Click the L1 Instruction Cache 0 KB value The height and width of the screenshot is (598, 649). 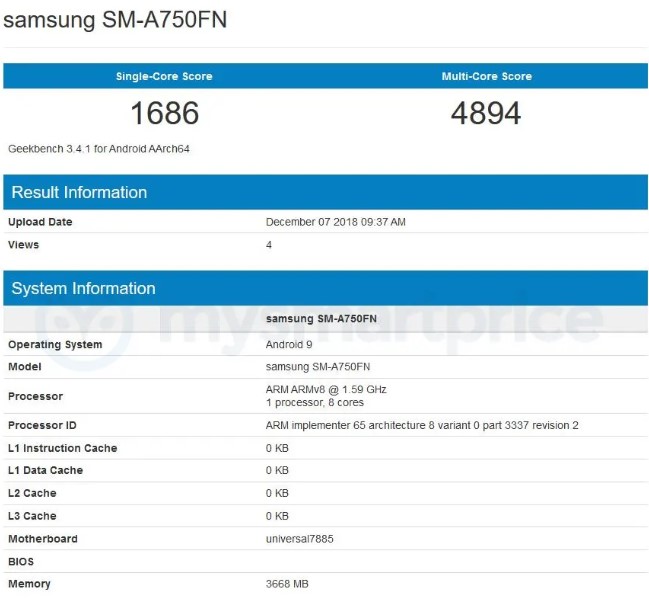277,448
